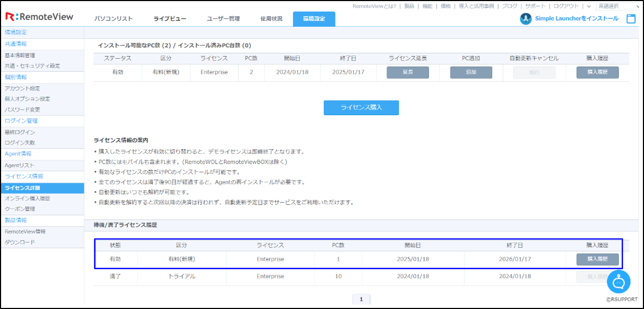Viewport: 644px width, 309px height.
Task: Open アカウント設定 in the sidebar
Action: pos(22,88)
